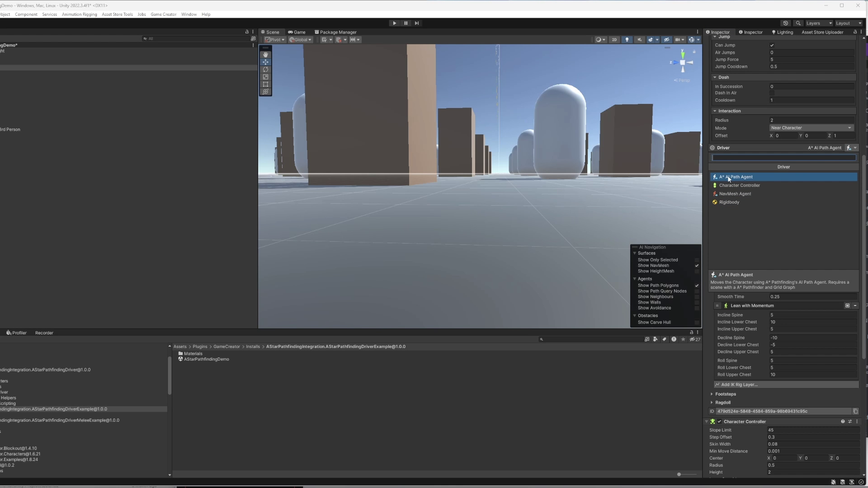Select A* AI Path Agent driver
Screen dimensions: 868x488
point(783,177)
